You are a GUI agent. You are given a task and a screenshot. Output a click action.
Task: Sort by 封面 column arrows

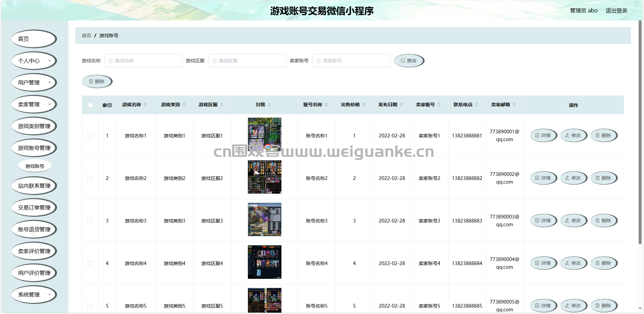point(269,105)
